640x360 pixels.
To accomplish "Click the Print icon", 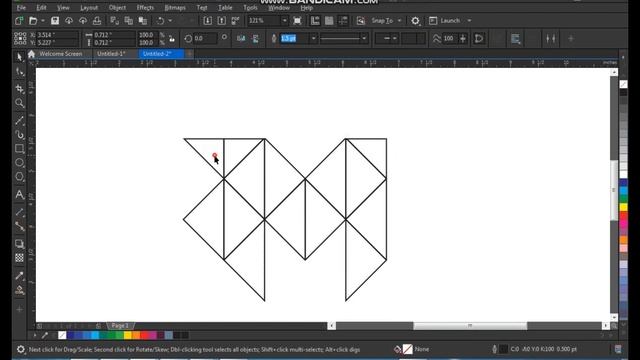I will pos(97,20).
